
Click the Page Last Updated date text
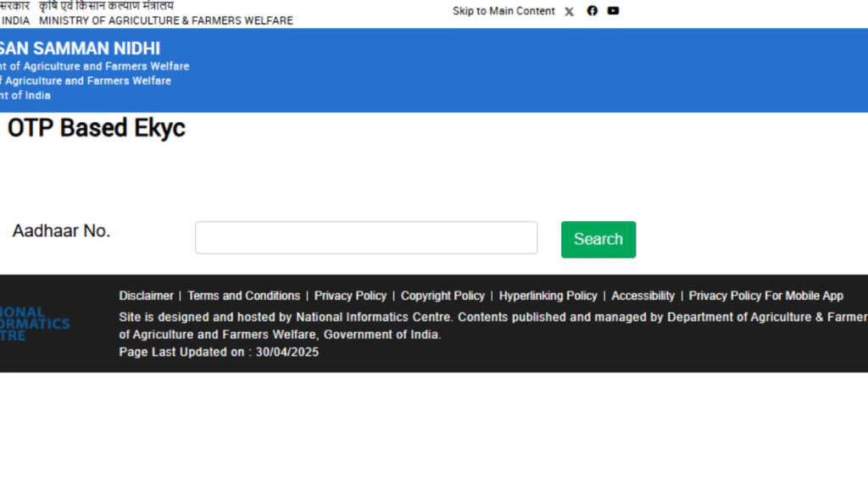(x=219, y=352)
